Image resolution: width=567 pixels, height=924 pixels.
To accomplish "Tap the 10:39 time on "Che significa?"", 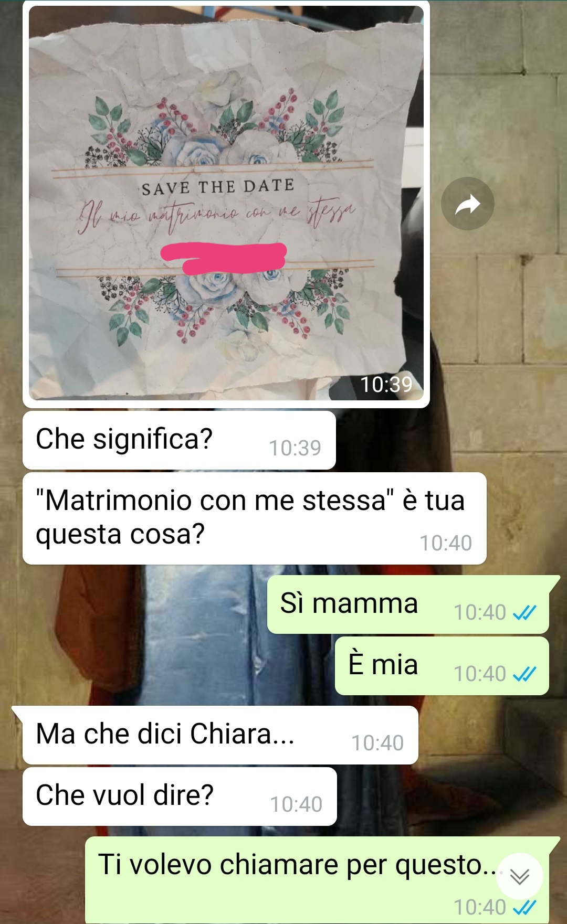I will click(x=295, y=448).
